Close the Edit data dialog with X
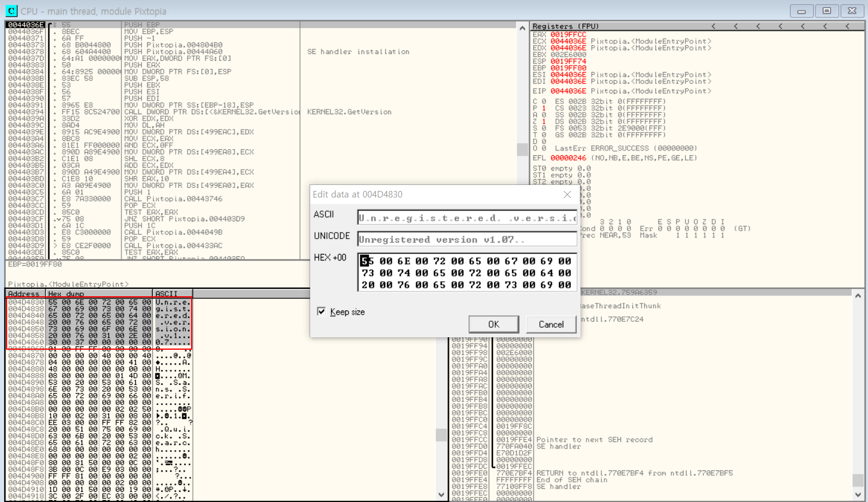 point(567,194)
